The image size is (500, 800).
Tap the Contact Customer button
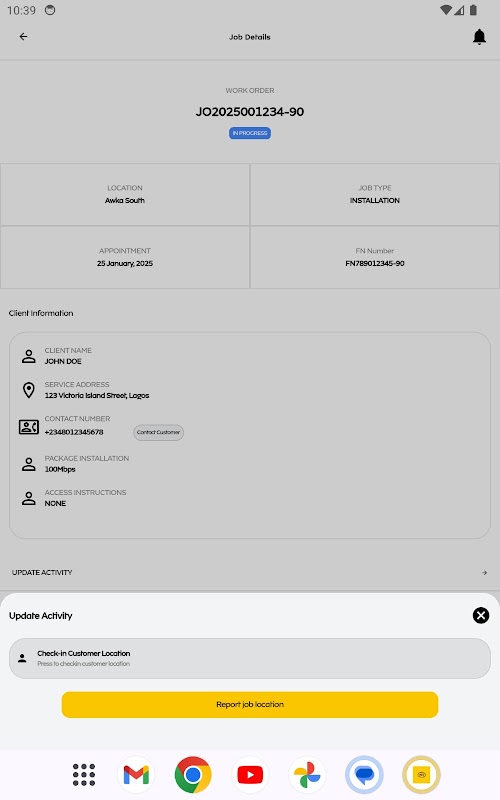click(158, 432)
